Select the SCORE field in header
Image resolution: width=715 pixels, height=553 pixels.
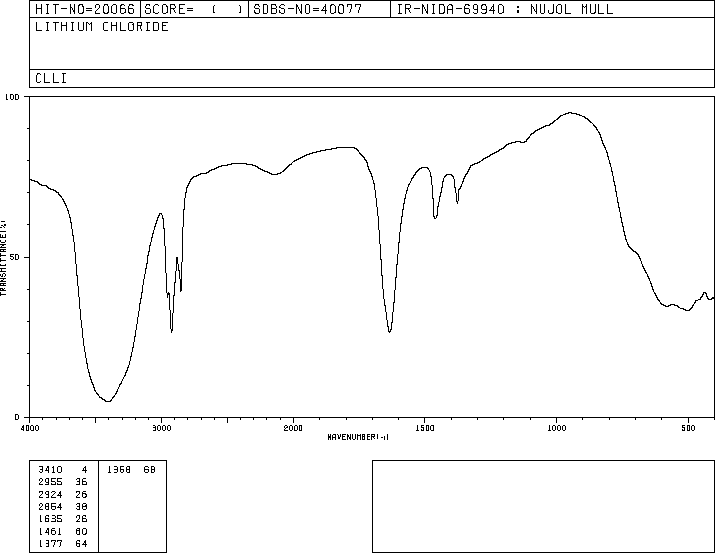point(194,9)
